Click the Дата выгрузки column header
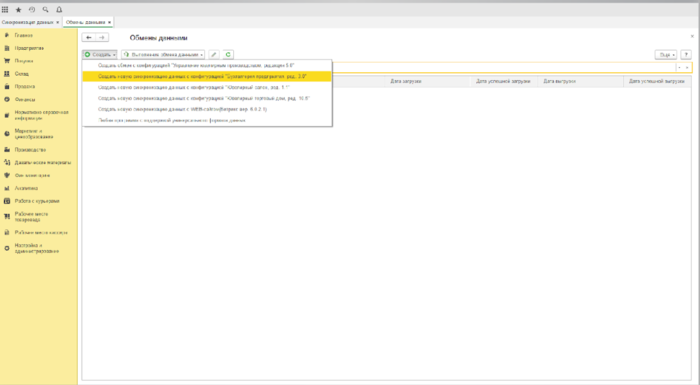The image size is (700, 385). pyautogui.click(x=581, y=81)
